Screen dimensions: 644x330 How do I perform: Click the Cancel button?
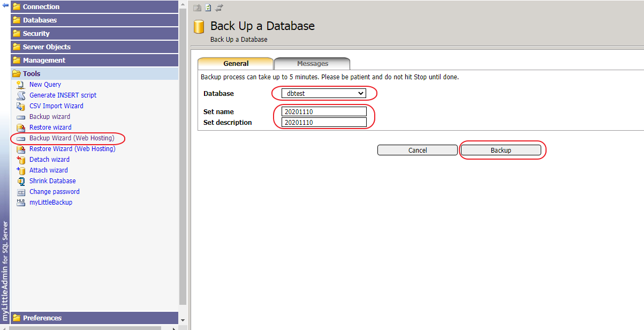[x=418, y=151]
